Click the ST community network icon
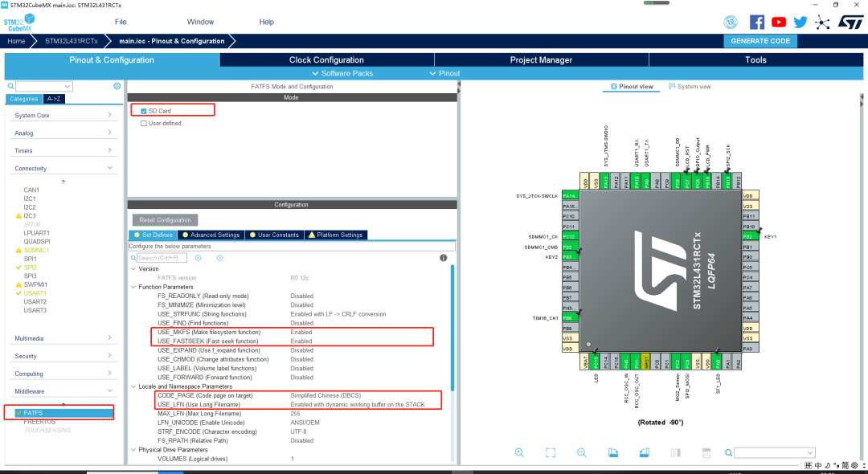868x474 pixels. point(823,22)
